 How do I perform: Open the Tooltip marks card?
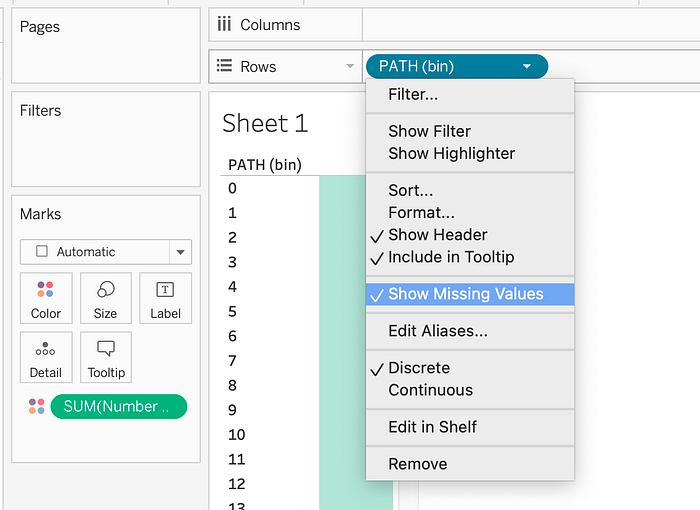pos(106,357)
